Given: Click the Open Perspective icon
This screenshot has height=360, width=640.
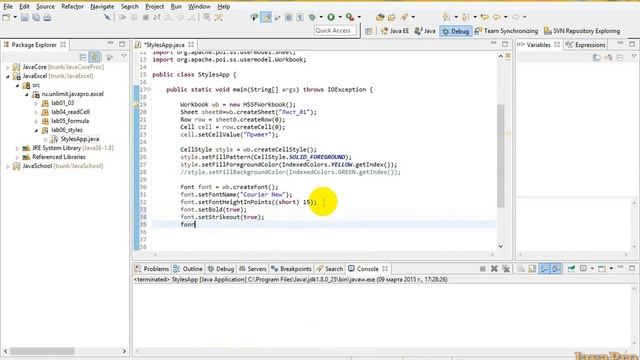Looking at the screenshot, I should 369,31.
